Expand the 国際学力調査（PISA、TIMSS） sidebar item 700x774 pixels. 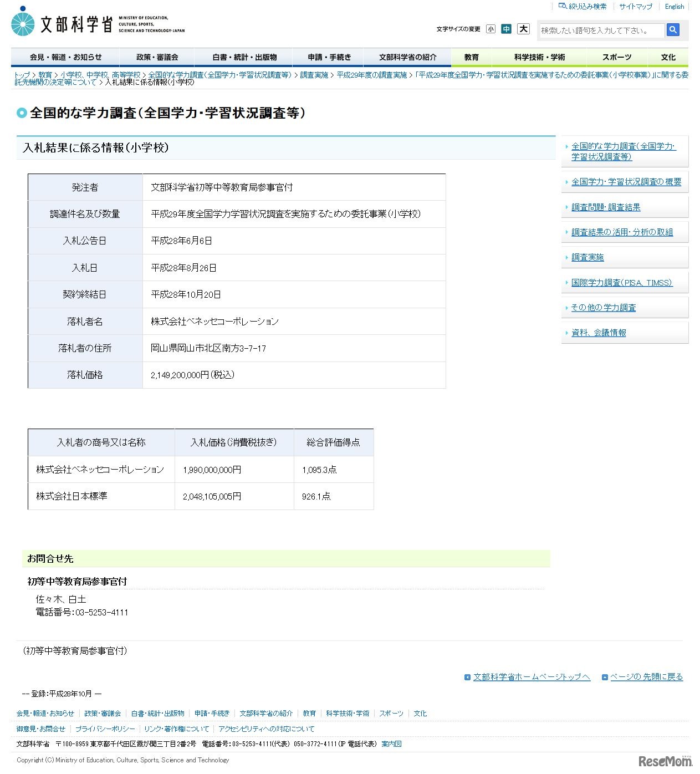621,282
